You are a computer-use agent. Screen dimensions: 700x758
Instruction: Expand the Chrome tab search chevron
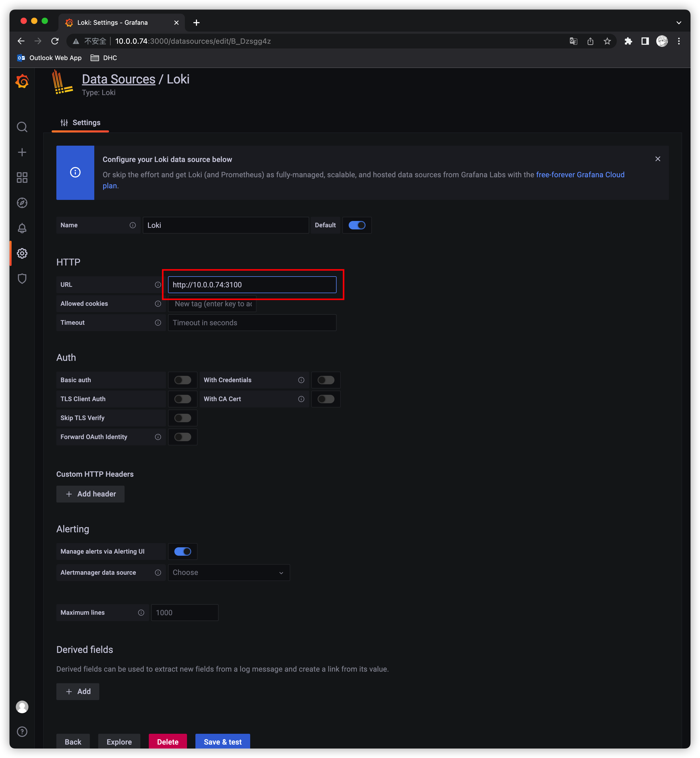coord(679,23)
